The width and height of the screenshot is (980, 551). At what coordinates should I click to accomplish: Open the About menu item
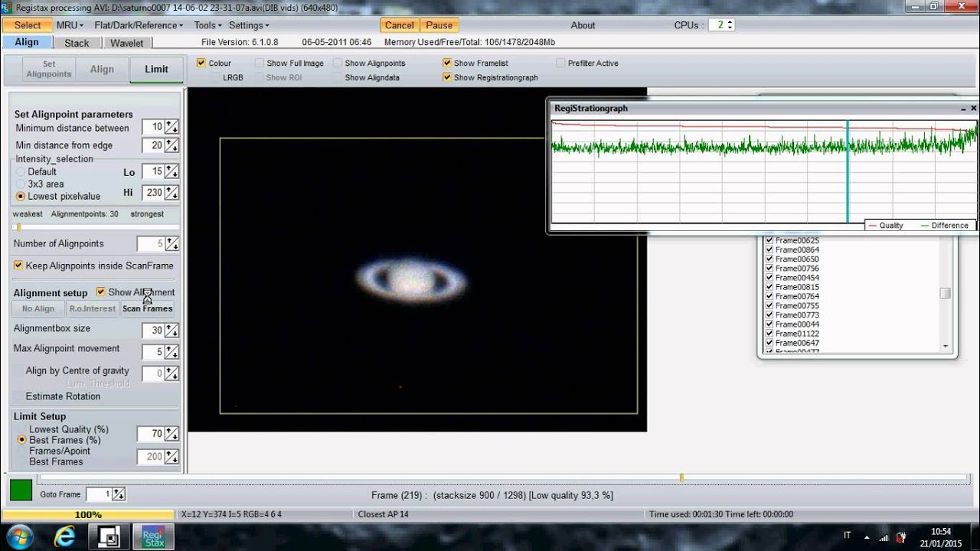pos(583,25)
